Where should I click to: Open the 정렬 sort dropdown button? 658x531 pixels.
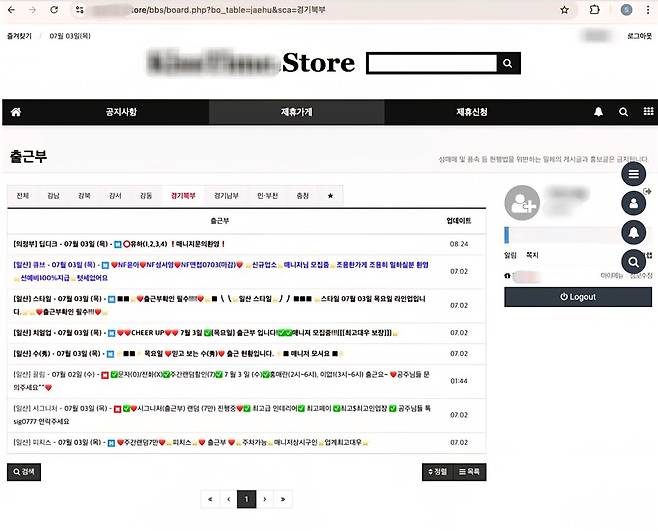438,472
